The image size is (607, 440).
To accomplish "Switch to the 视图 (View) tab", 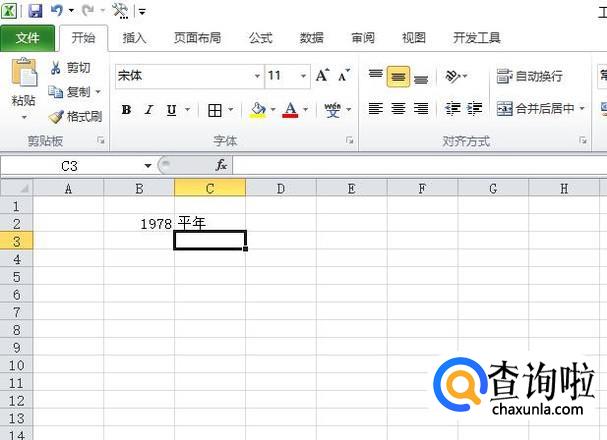I will pos(414,38).
